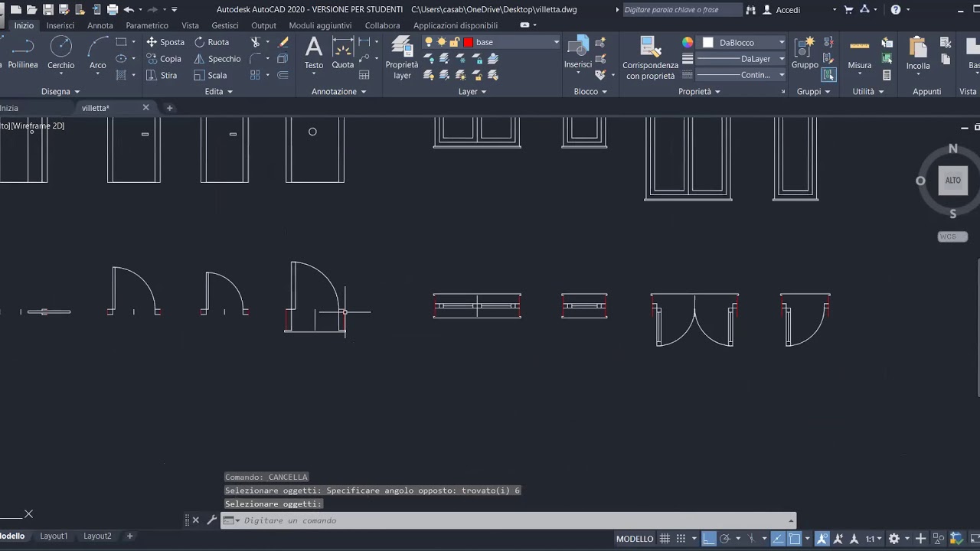Screen dimensions: 980x551
Task: Toggle ortho mode in status bar
Action: pos(709,539)
